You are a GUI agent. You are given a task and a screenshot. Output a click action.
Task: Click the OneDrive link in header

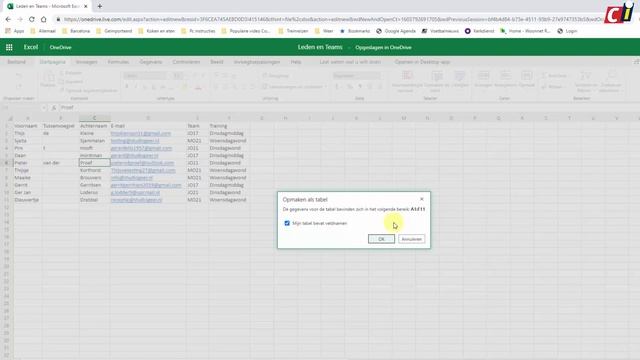pos(60,47)
